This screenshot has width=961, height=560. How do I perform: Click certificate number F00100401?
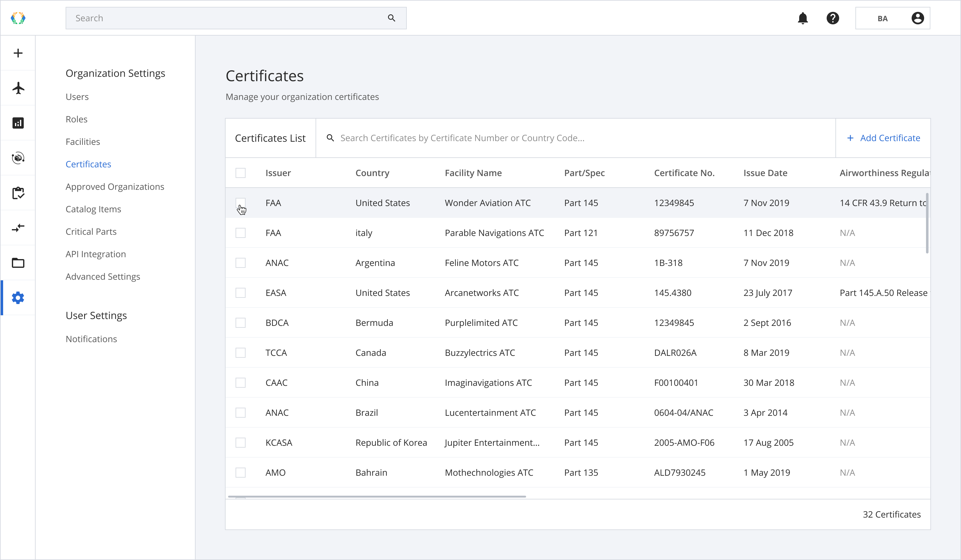pyautogui.click(x=676, y=383)
